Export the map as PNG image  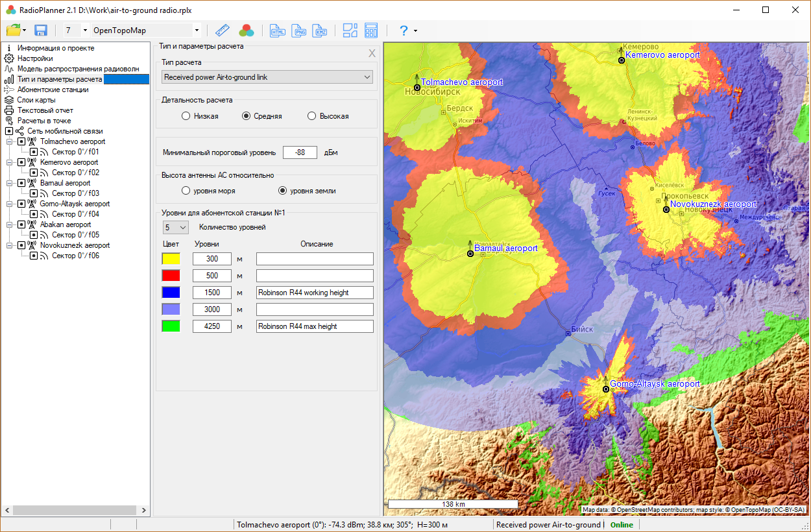coord(299,30)
